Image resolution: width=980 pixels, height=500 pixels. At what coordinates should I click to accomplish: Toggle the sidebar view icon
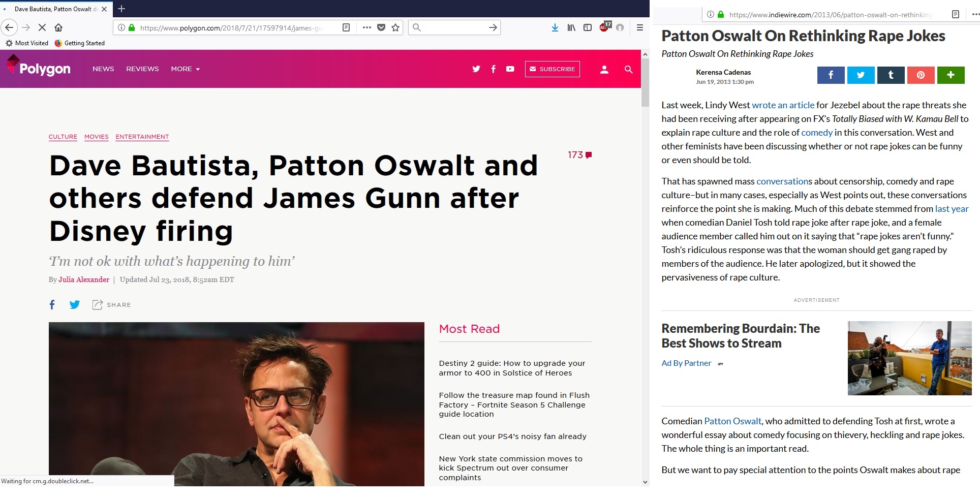(x=588, y=27)
